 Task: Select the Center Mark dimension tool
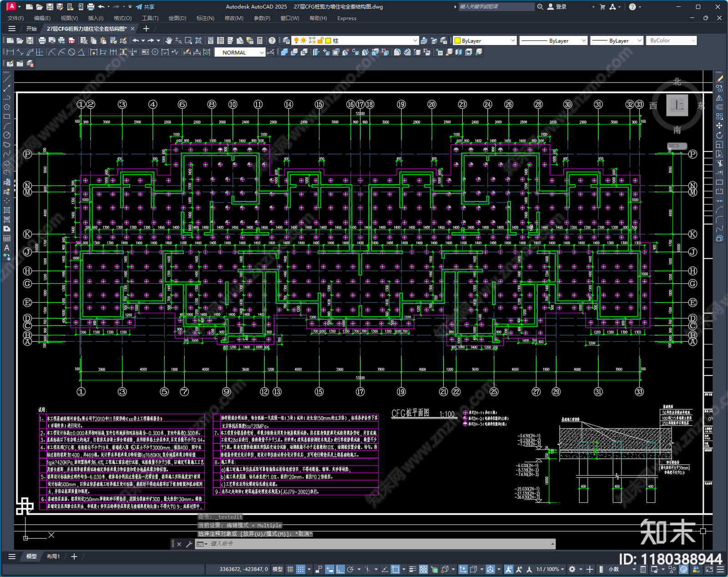155,52
